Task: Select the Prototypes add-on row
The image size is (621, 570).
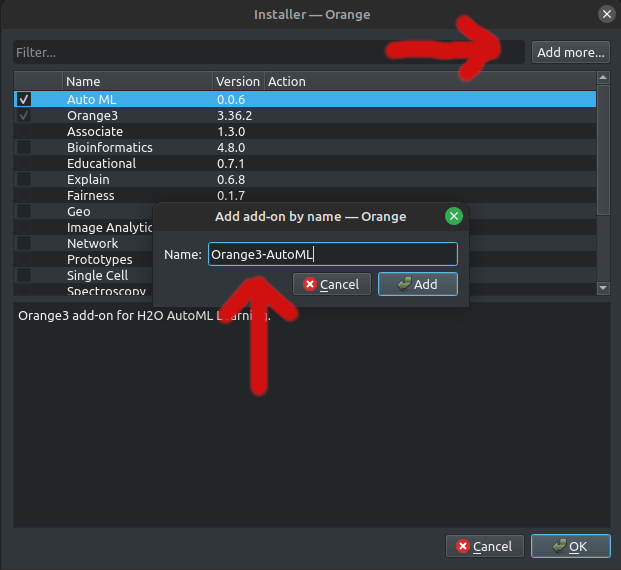Action: click(x=83, y=259)
